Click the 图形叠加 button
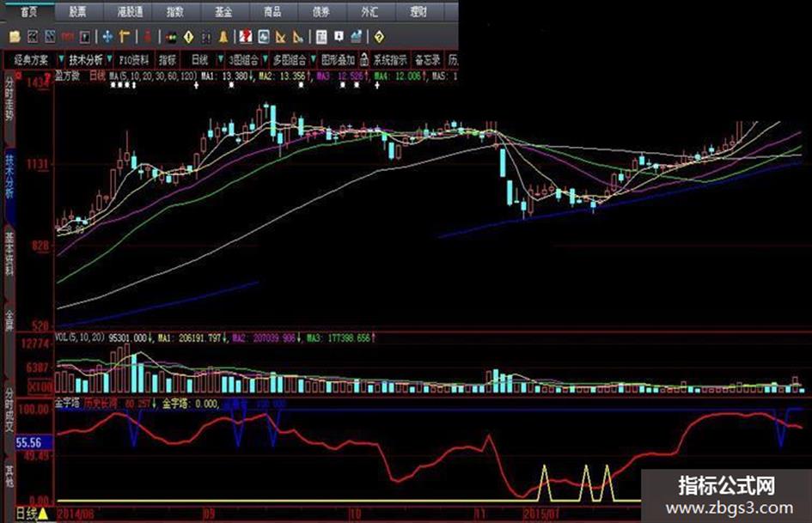The image size is (812, 523). (x=338, y=59)
